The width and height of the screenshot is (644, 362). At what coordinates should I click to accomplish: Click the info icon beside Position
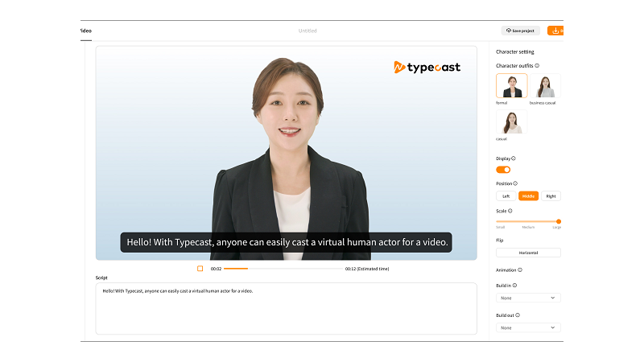point(515,183)
